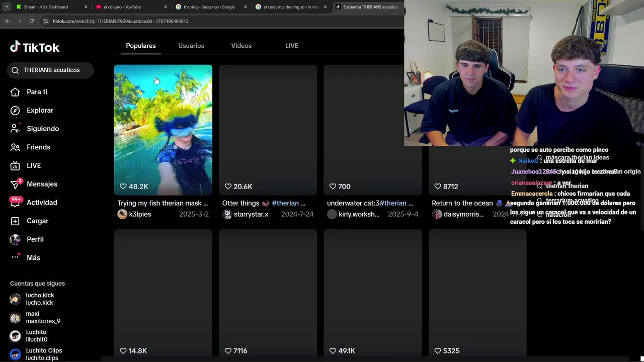Open the LIVE sidebar icon
The width and height of the screenshot is (644, 362).
15,166
